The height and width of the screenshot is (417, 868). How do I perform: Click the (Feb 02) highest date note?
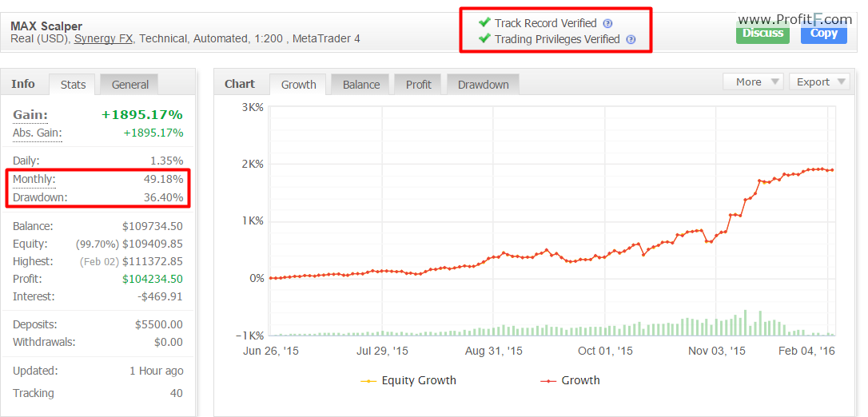98,261
